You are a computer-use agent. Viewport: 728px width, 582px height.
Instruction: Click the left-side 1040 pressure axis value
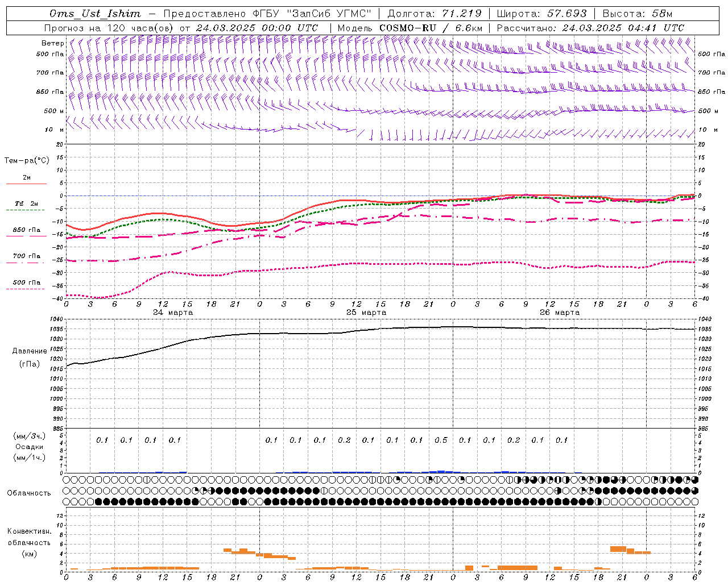(57, 319)
